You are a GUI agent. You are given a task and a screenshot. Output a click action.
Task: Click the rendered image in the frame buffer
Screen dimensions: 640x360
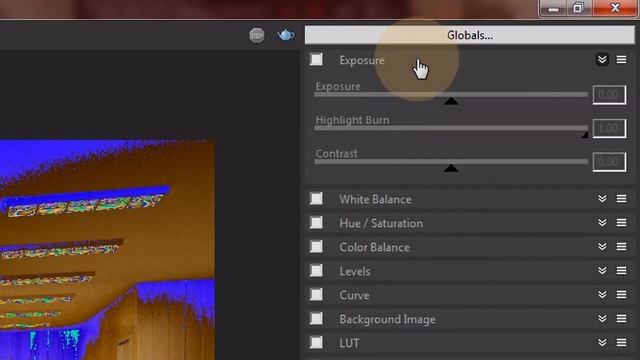(107, 250)
